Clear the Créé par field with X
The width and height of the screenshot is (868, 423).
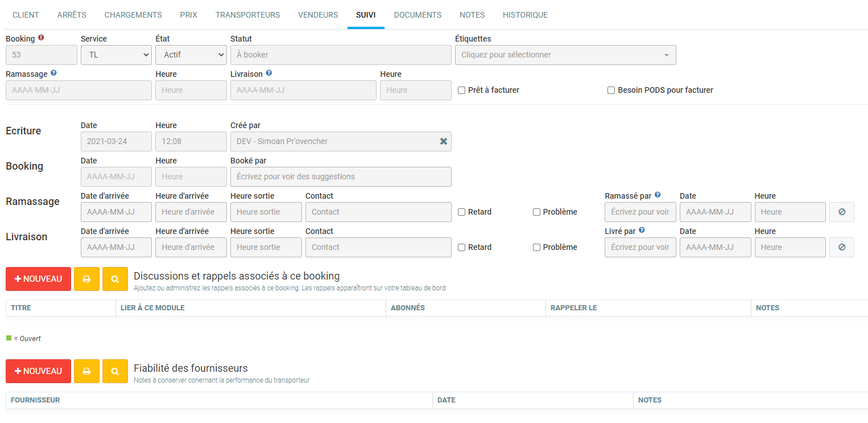(x=443, y=141)
